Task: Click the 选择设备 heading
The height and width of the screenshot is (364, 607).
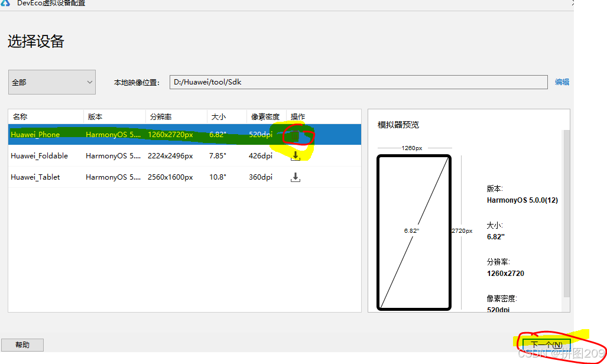Action: coord(35,41)
